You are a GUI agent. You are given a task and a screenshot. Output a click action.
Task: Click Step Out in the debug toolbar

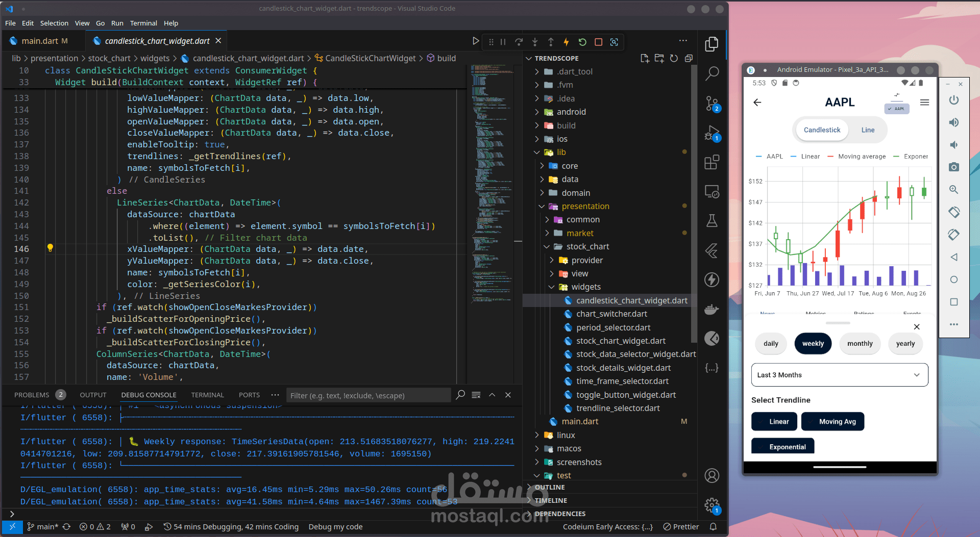click(551, 42)
